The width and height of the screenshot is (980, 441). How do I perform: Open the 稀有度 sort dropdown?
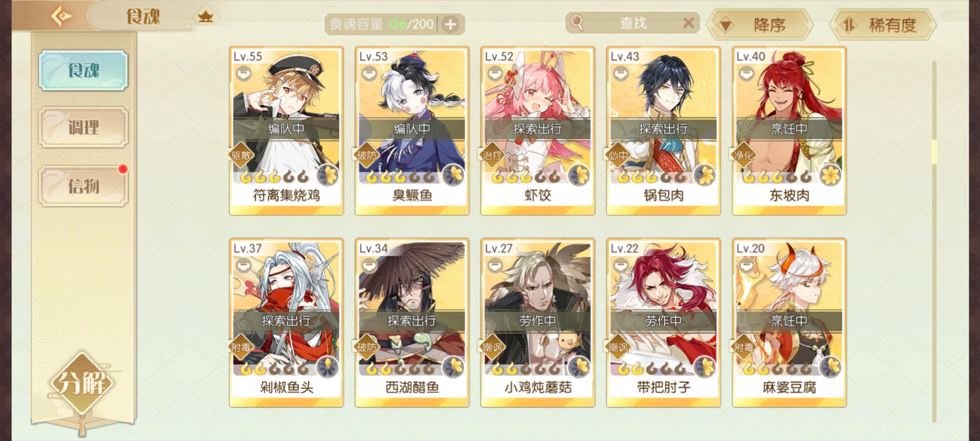point(883,25)
